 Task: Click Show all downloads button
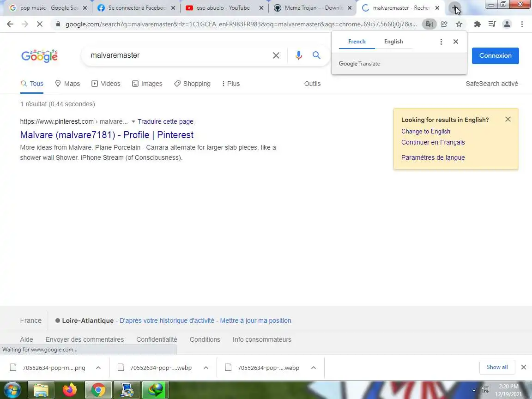497,367
